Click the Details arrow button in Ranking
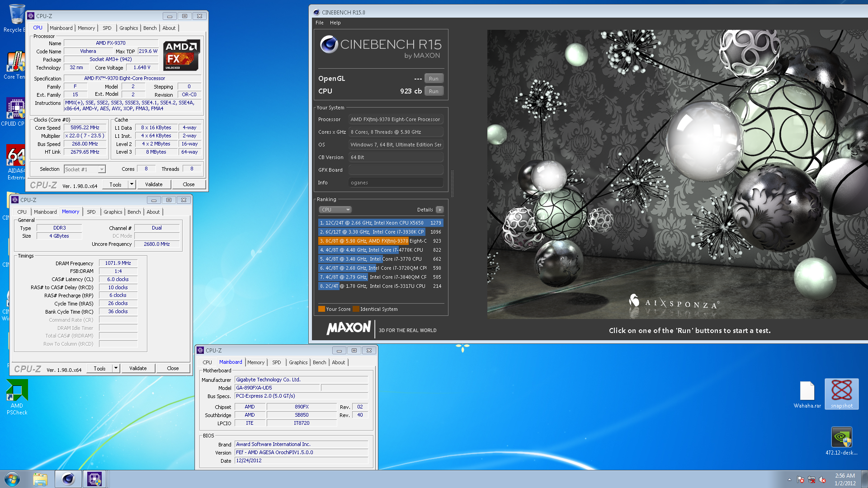This screenshot has height=488, width=868. click(x=439, y=210)
